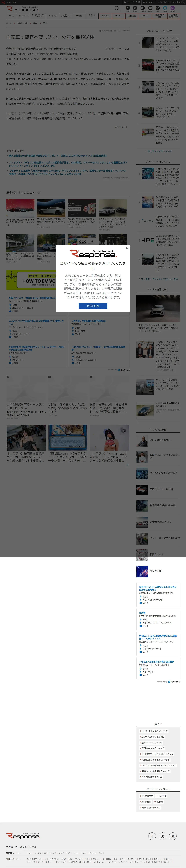Open 購入支援金30万円 Nissan PR link
The width and height of the screenshot is (186, 868).
coord(57,156)
